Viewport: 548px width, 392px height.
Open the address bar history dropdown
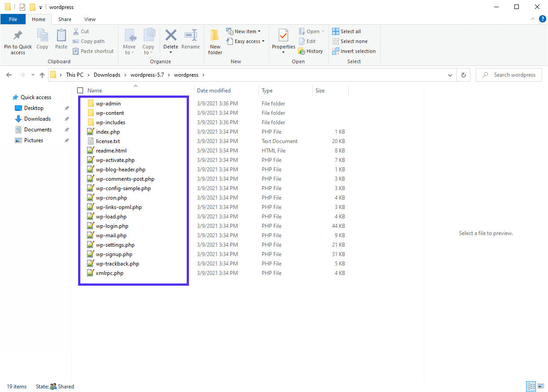pyautogui.click(x=451, y=75)
